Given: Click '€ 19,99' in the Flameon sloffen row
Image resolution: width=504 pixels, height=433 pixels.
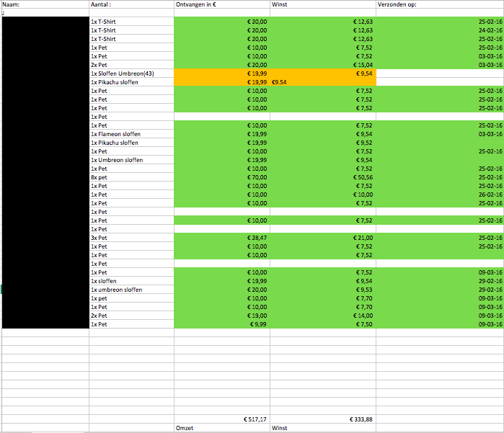Looking at the screenshot, I should pos(222,134).
